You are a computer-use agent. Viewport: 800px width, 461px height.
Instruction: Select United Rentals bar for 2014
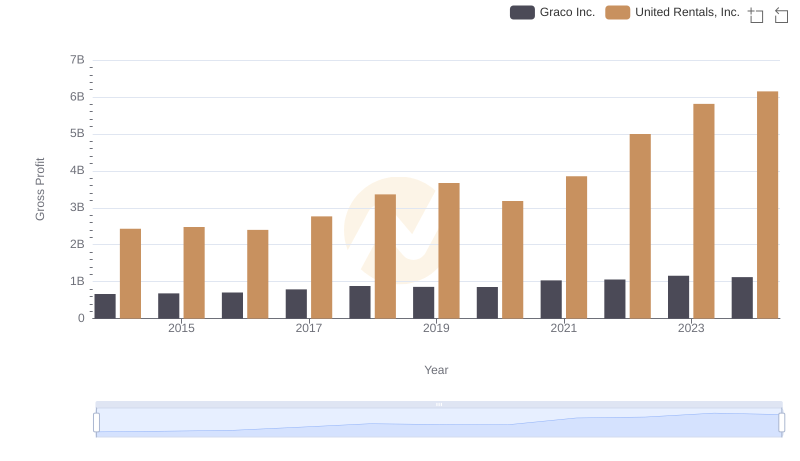tap(130, 274)
